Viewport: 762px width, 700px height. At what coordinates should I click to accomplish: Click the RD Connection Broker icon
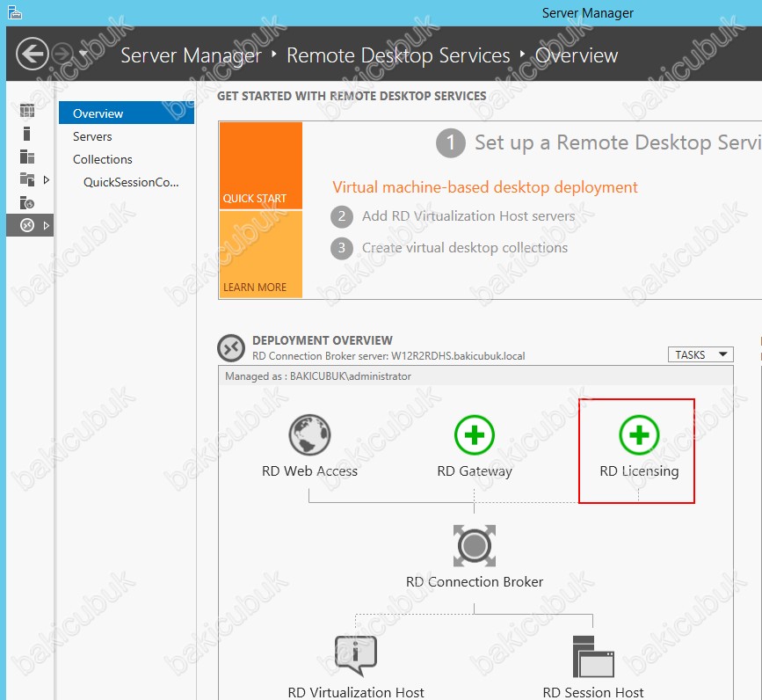coord(475,545)
